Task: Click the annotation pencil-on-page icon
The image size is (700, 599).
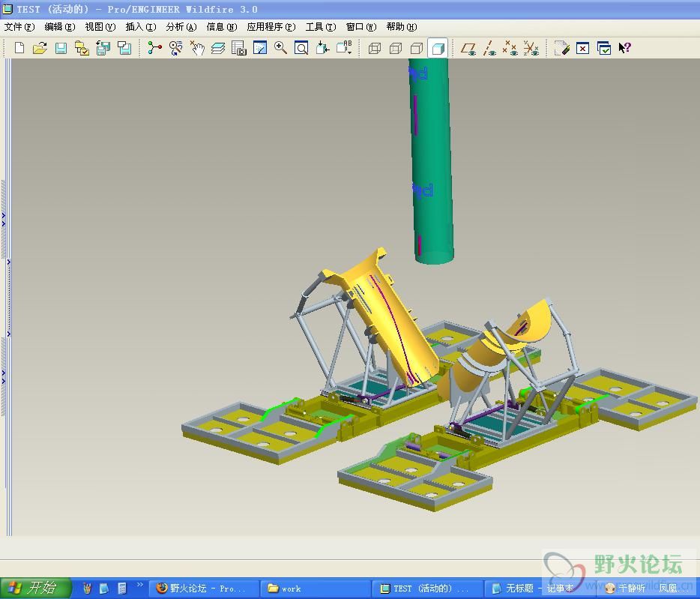Action: coord(561,48)
